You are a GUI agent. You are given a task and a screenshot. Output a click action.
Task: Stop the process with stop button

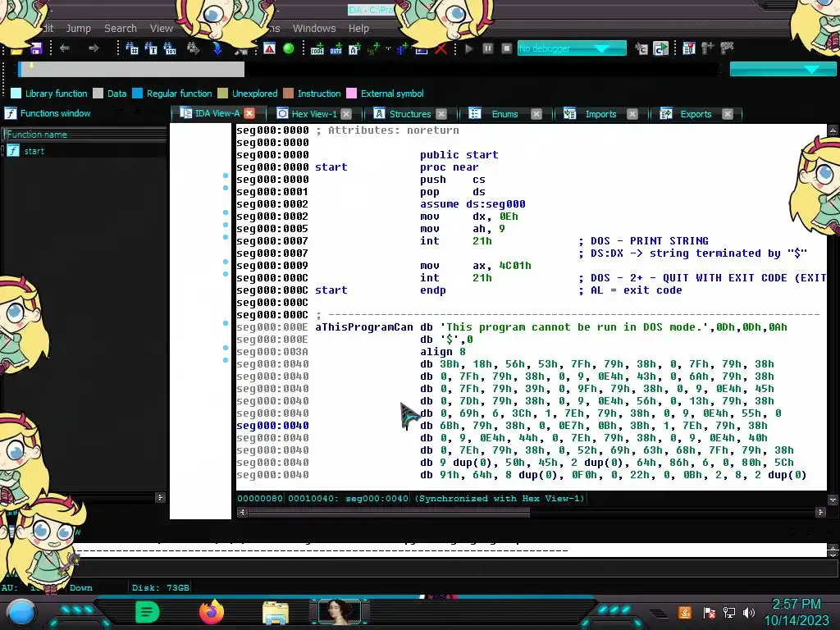pos(507,48)
